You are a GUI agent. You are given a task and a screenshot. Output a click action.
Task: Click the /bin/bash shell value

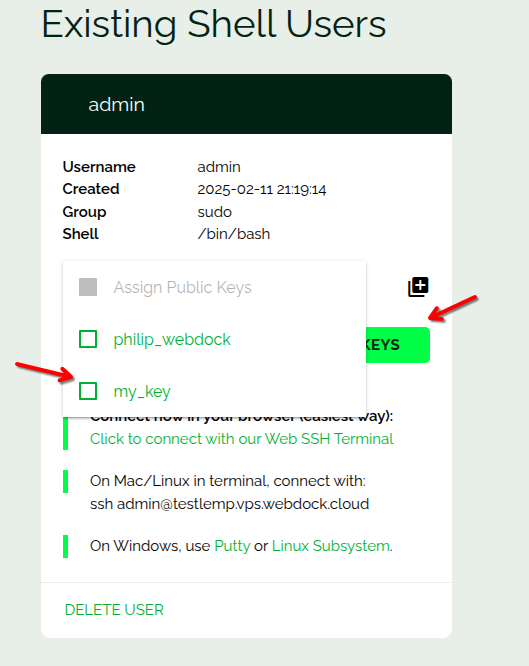(x=234, y=234)
